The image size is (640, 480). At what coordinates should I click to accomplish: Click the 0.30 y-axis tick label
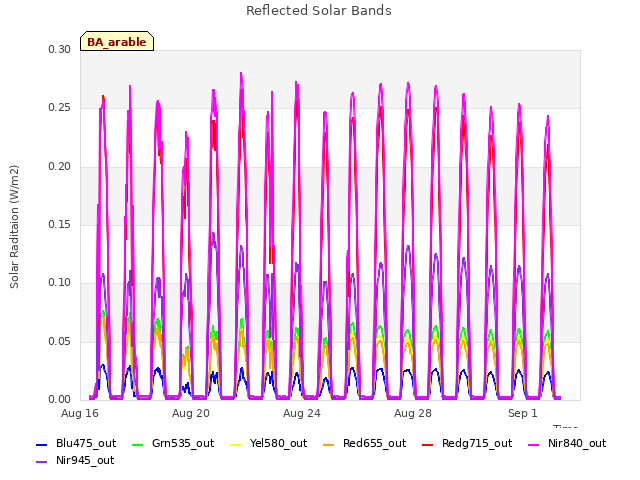(x=59, y=49)
